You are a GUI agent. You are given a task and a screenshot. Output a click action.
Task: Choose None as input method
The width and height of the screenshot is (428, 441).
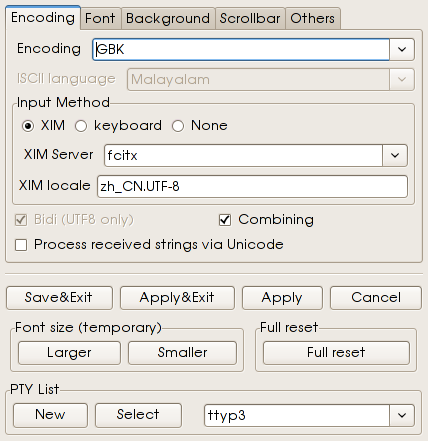coord(178,126)
